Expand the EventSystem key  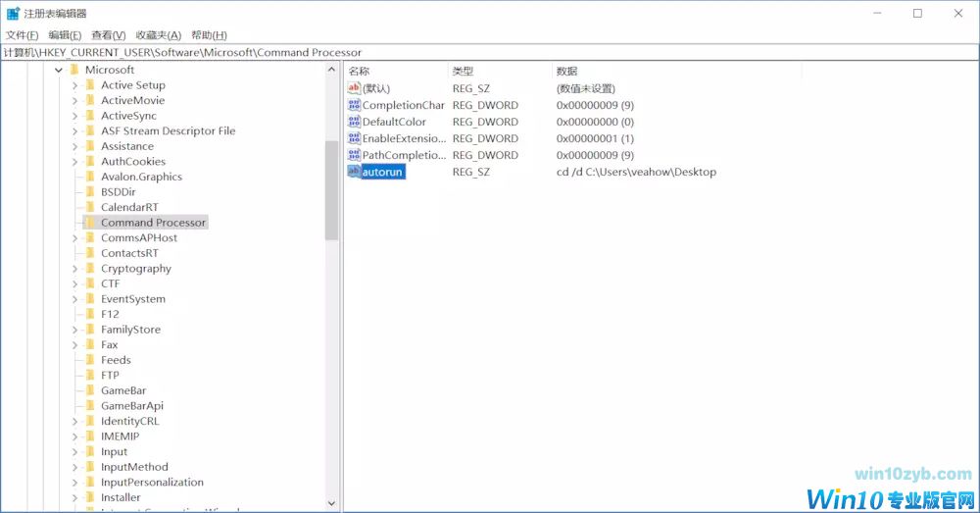(x=74, y=299)
